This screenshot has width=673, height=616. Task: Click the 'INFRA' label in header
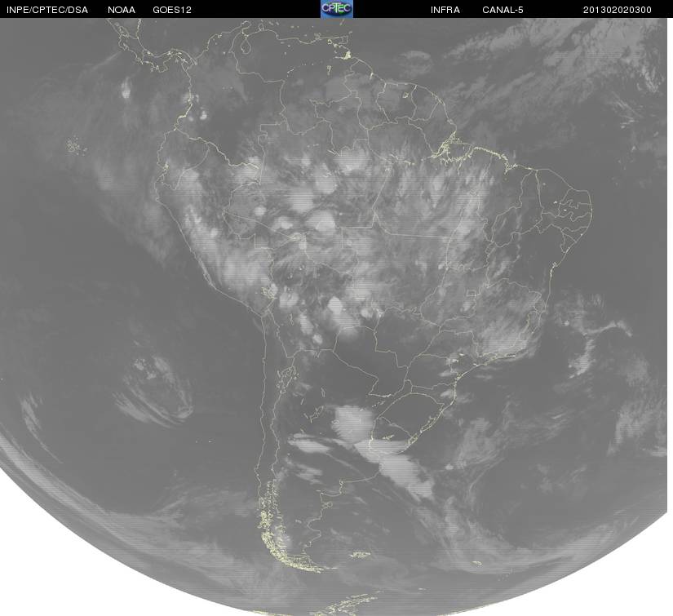pyautogui.click(x=445, y=10)
